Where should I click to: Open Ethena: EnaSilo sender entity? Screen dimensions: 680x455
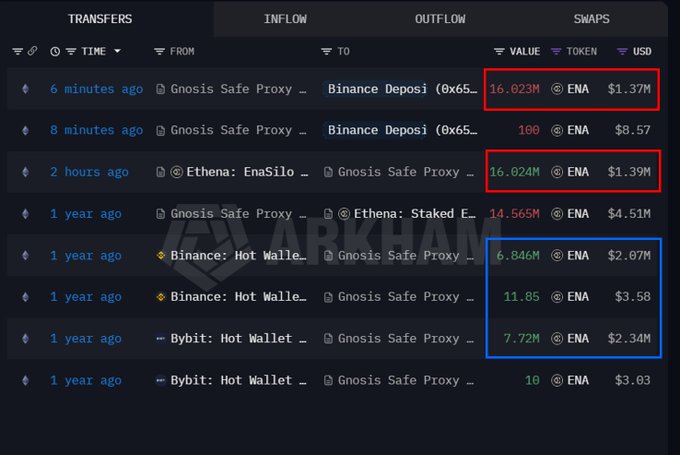247,172
